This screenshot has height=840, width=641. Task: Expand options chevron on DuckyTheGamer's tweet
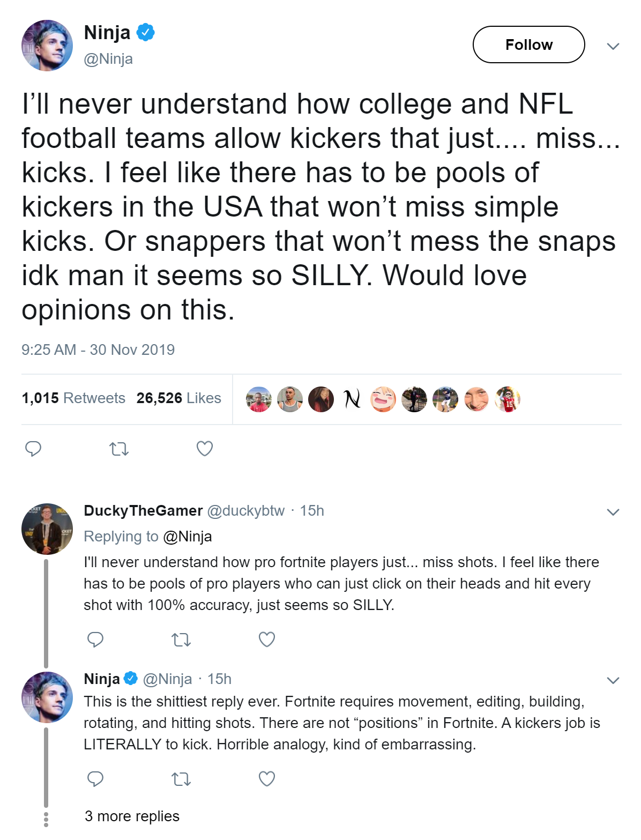coord(613,512)
